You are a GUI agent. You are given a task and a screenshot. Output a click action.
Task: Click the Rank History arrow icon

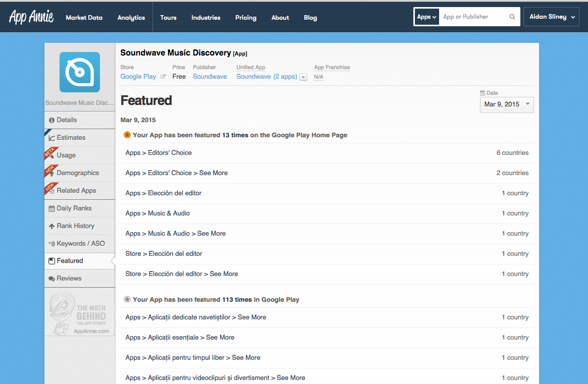(x=51, y=226)
